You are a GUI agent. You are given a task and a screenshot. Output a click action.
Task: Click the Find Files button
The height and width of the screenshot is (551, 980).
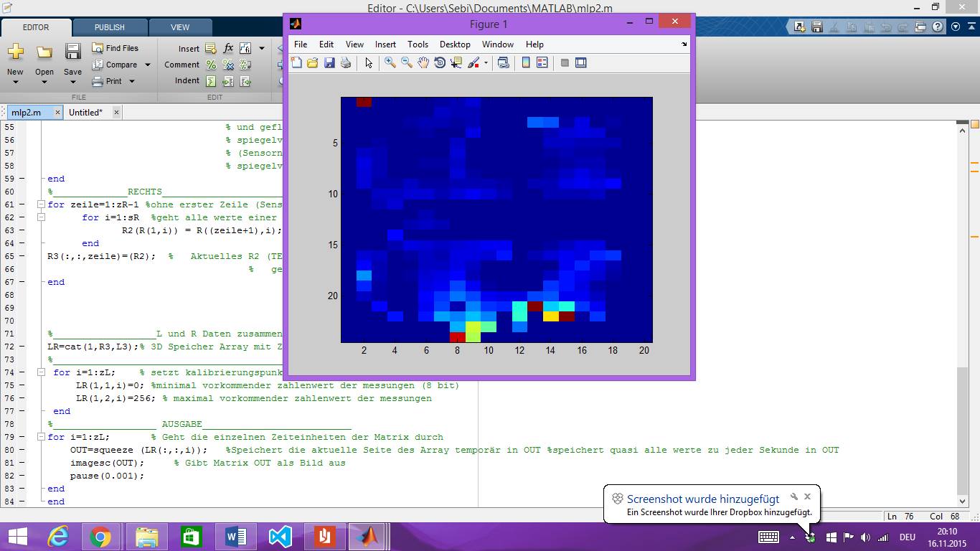click(115, 48)
